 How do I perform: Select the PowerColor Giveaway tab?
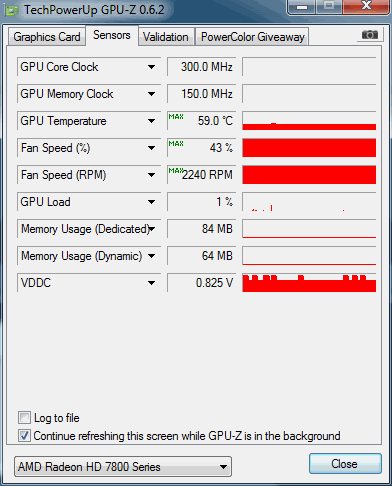click(253, 37)
